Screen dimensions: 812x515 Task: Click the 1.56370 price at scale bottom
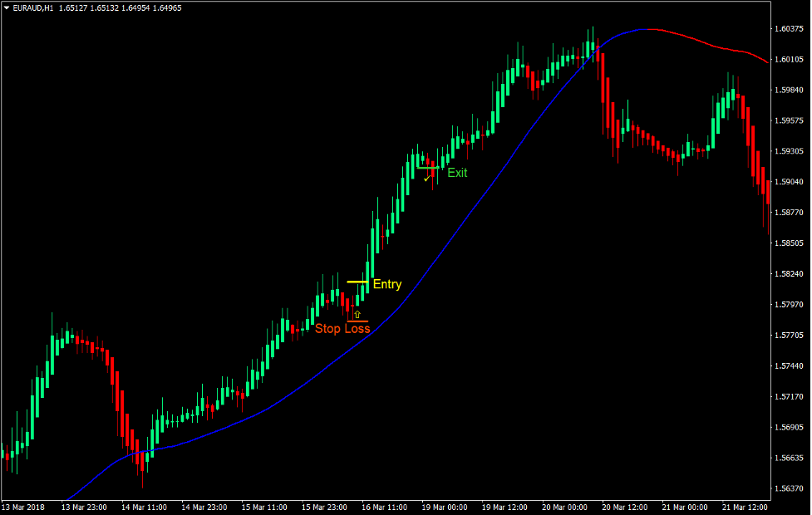pyautogui.click(x=788, y=488)
